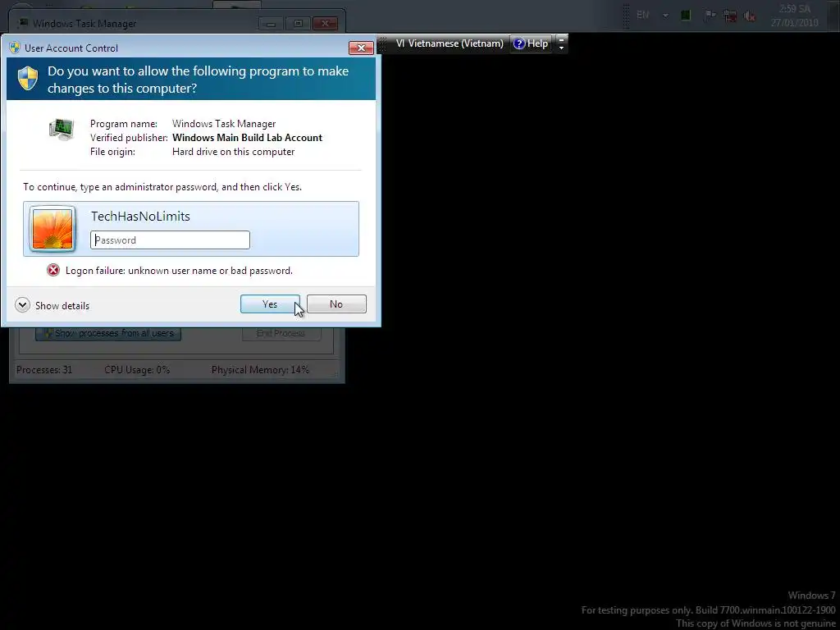840x630 pixels.
Task: Click Hard drive on this computer text
Action: point(233,152)
